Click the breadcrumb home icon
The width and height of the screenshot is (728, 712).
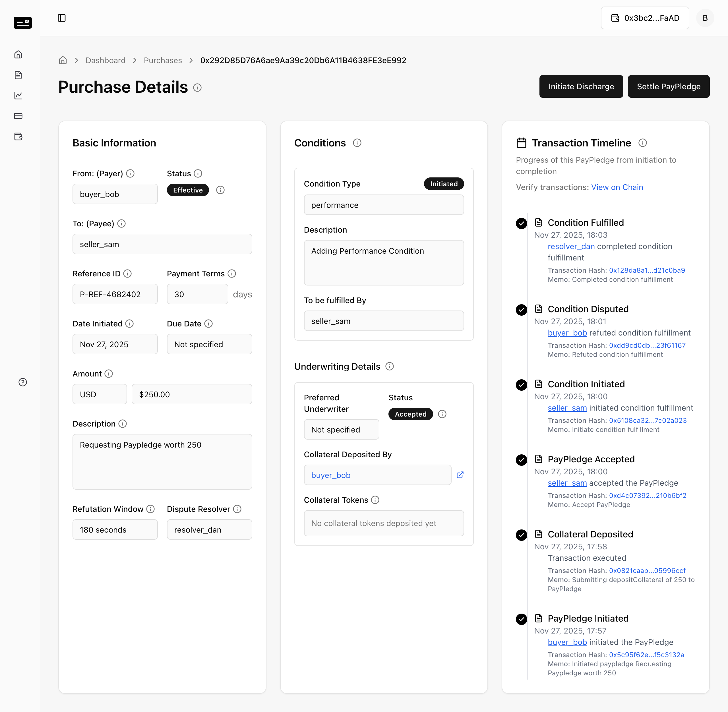pyautogui.click(x=63, y=60)
